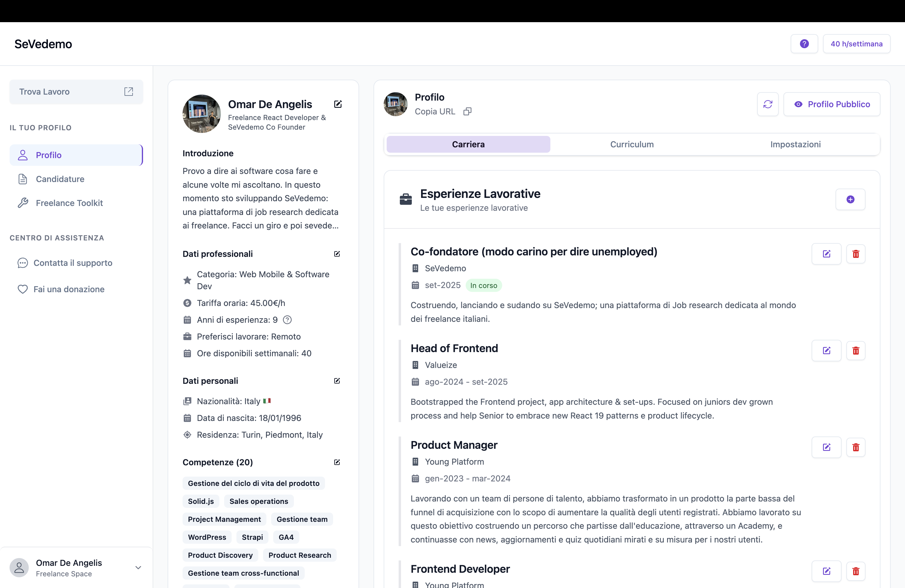This screenshot has width=905, height=588.
Task: Delete the Head of Frontend experience
Action: coord(856,350)
